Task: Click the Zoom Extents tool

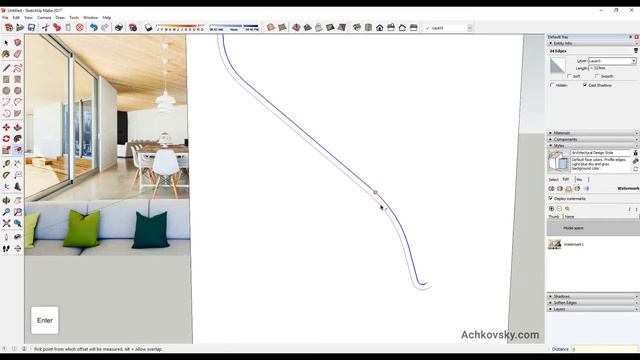Action: pyautogui.click(x=6, y=223)
